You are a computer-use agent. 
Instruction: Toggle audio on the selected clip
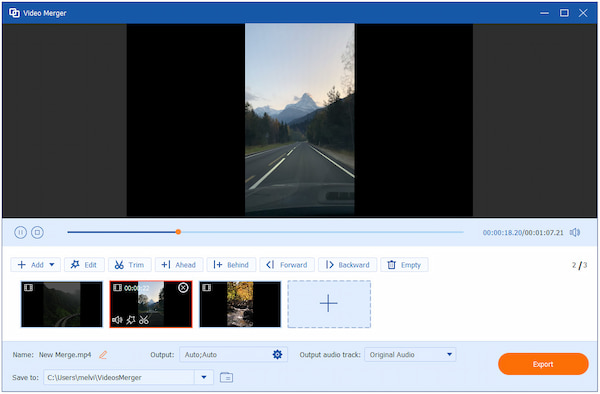click(117, 320)
